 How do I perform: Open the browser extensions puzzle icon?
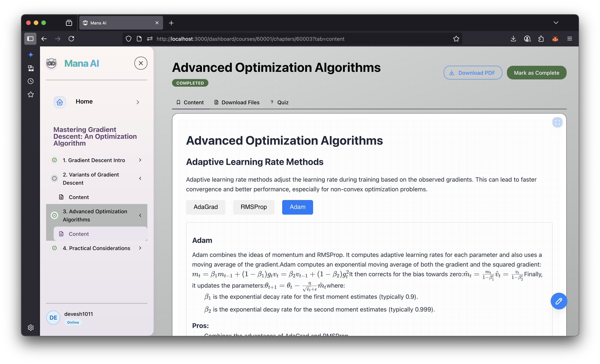pyautogui.click(x=541, y=39)
